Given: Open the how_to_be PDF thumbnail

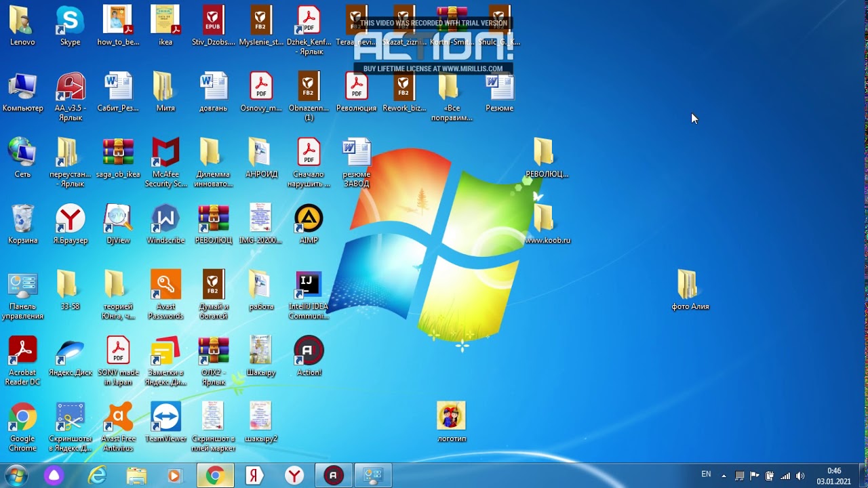Looking at the screenshot, I should point(118,25).
